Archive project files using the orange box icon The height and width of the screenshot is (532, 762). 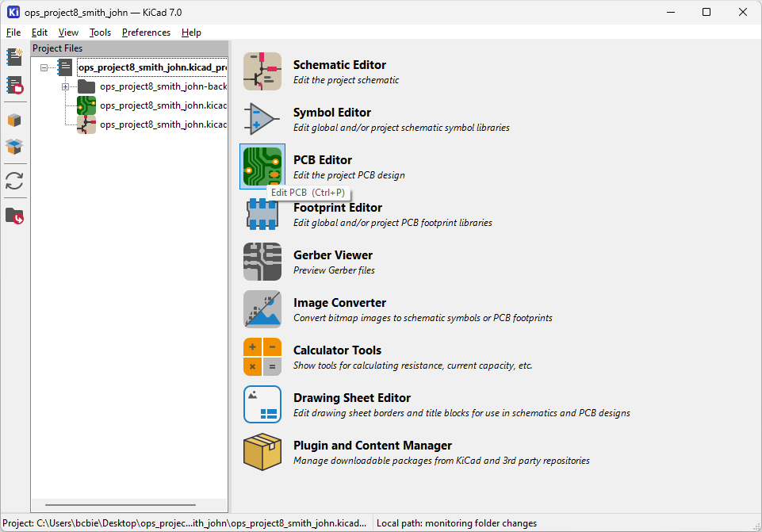coord(14,121)
